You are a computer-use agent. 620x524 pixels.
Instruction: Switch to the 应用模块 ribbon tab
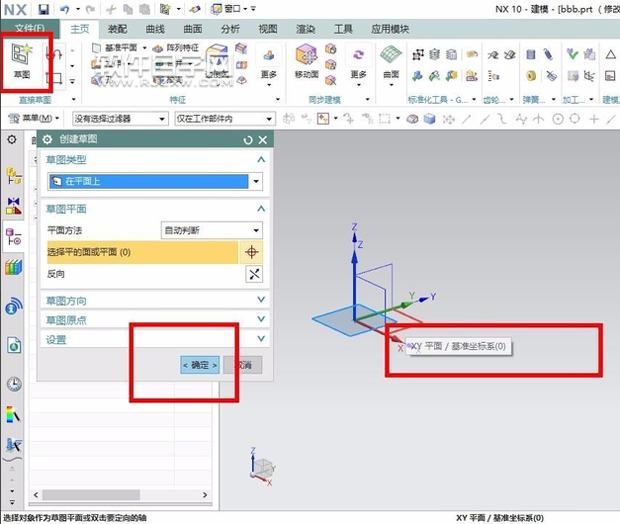[390, 29]
